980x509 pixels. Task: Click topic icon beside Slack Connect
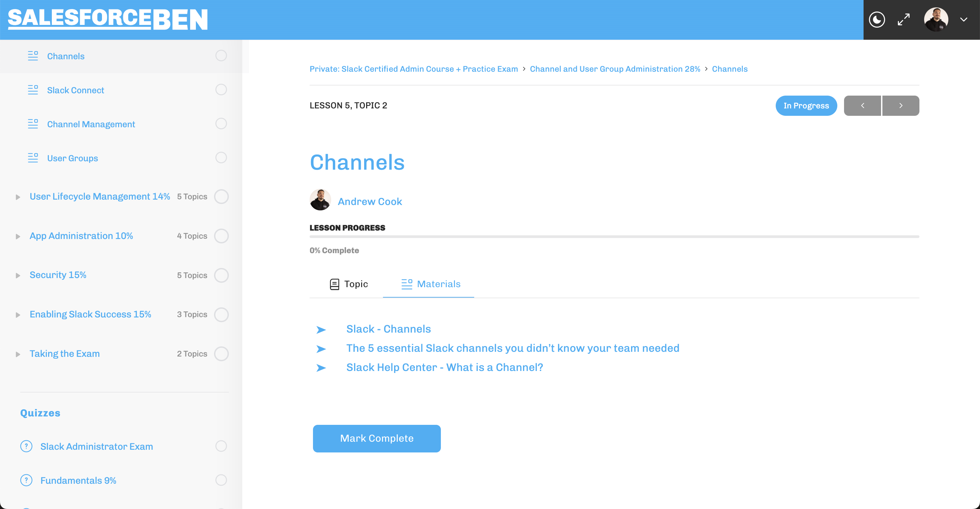pyautogui.click(x=33, y=90)
